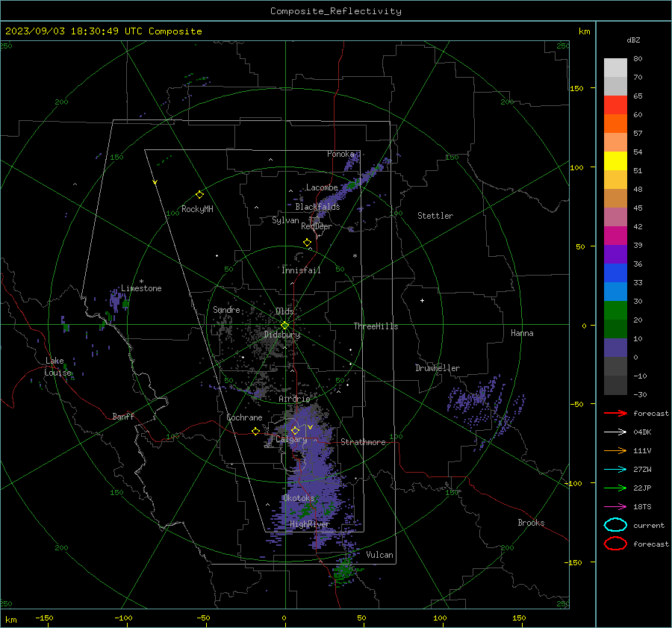Click the Didsbury city label
This screenshot has width=672, height=628.
282,335
